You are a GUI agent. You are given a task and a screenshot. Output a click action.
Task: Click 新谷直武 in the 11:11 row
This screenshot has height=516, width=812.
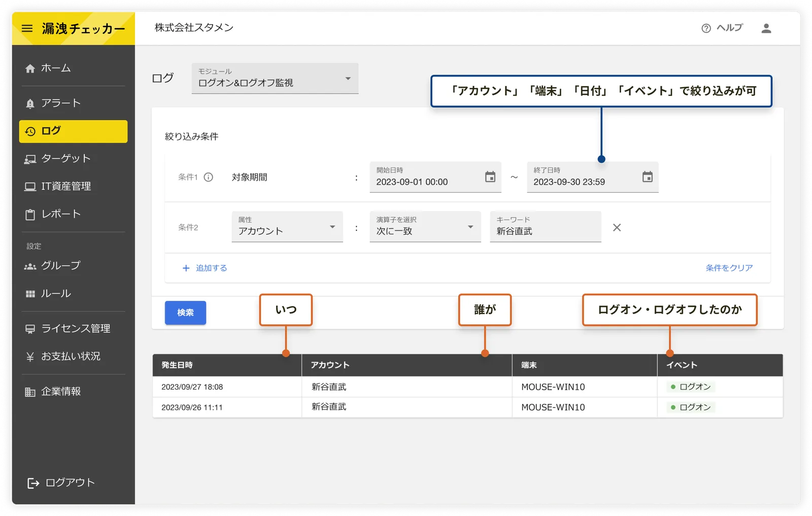click(x=329, y=407)
